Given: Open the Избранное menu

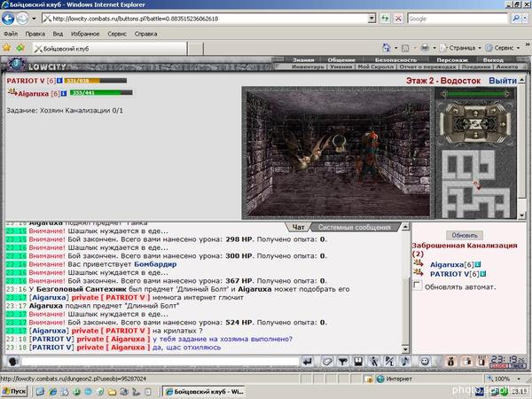Looking at the screenshot, I should (x=85, y=34).
